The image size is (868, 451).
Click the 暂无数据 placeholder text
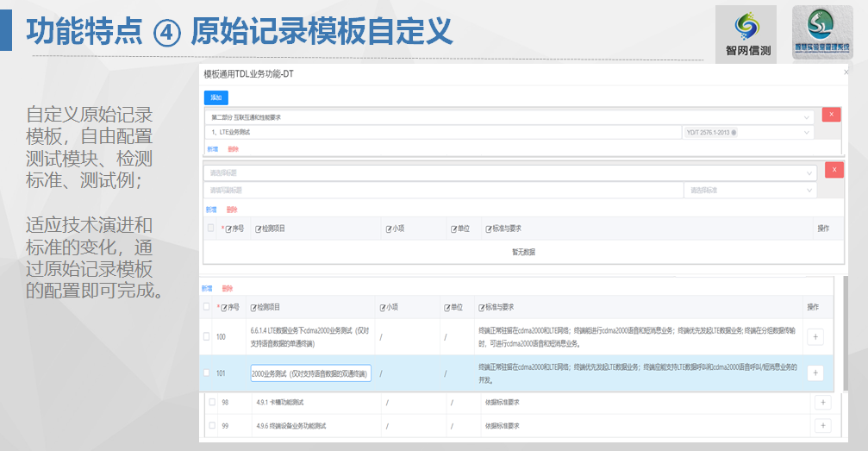(x=524, y=252)
